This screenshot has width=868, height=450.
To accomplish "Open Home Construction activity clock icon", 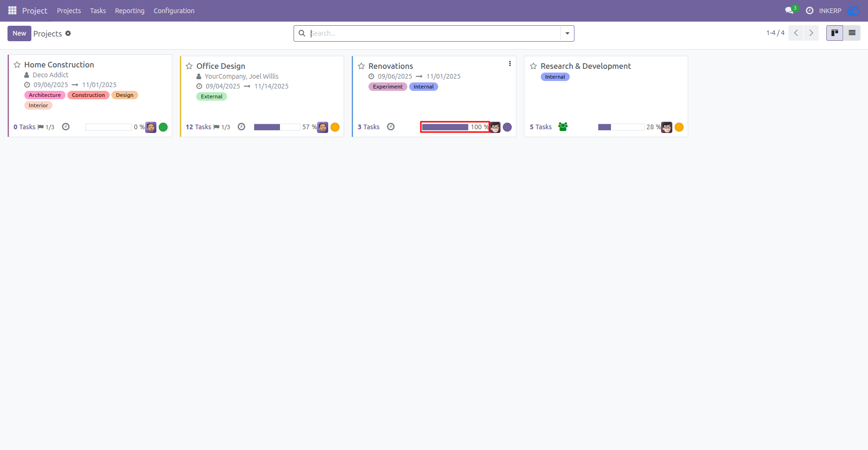I will [66, 127].
